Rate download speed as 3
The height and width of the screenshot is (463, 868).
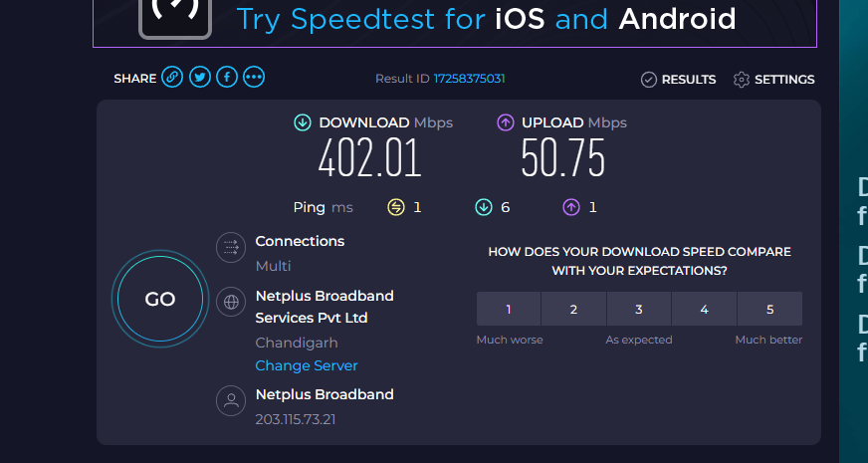click(x=639, y=309)
